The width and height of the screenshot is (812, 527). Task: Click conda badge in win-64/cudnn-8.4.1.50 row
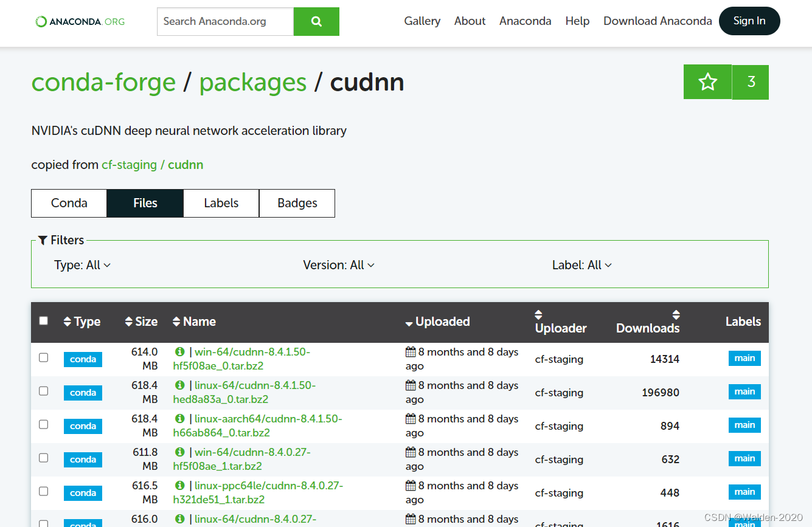(83, 359)
